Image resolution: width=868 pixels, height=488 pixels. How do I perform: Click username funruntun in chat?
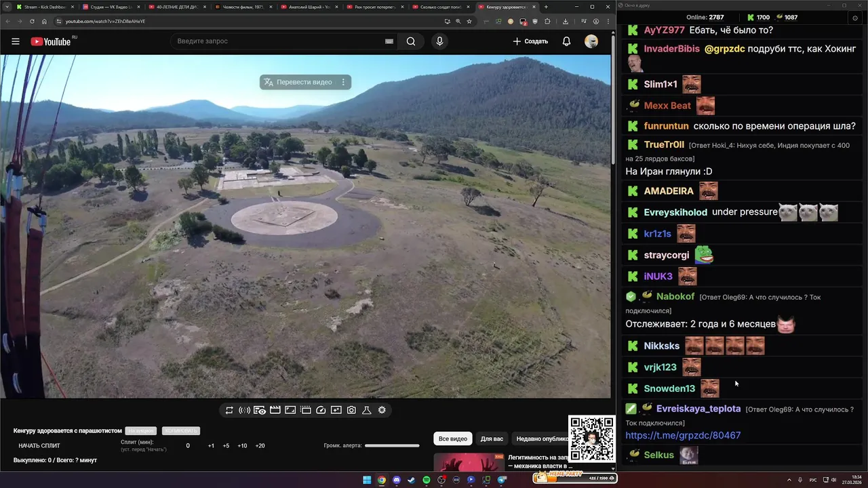666,126
